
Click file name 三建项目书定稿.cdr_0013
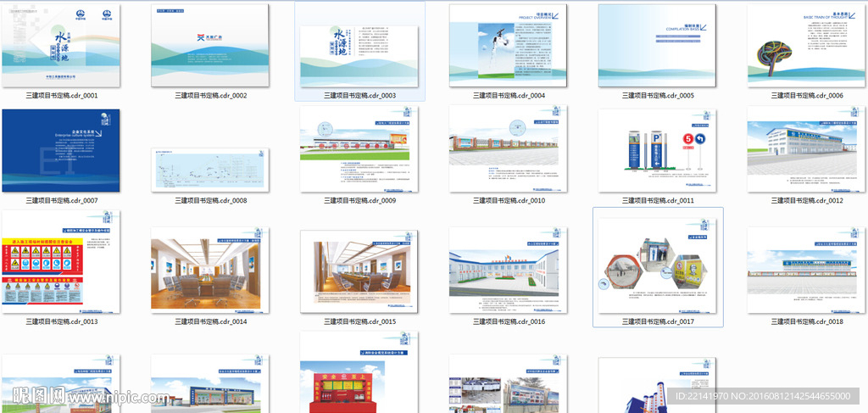tap(61, 321)
